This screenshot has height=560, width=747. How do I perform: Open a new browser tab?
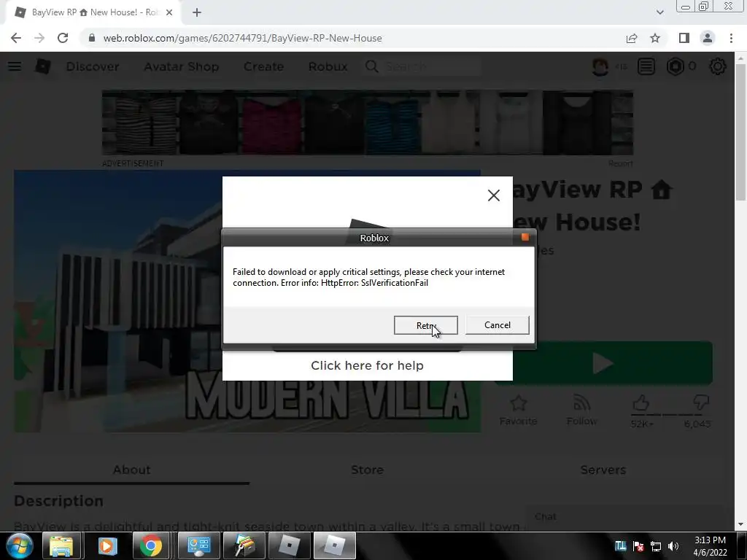(x=197, y=12)
